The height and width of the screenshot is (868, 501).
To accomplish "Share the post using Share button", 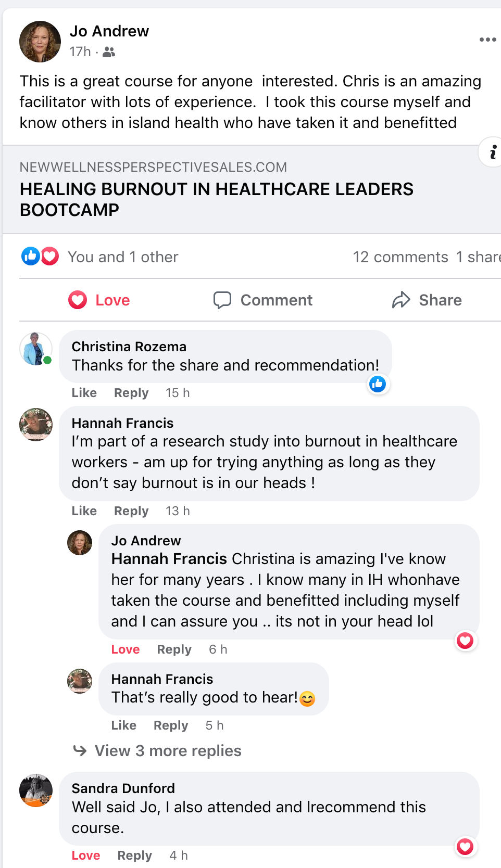I will pyautogui.click(x=427, y=300).
